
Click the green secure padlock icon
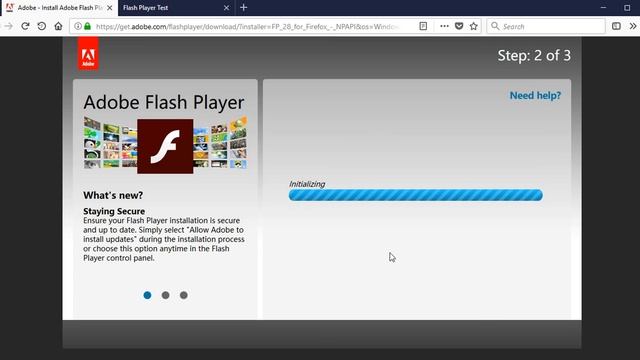[x=87, y=26]
